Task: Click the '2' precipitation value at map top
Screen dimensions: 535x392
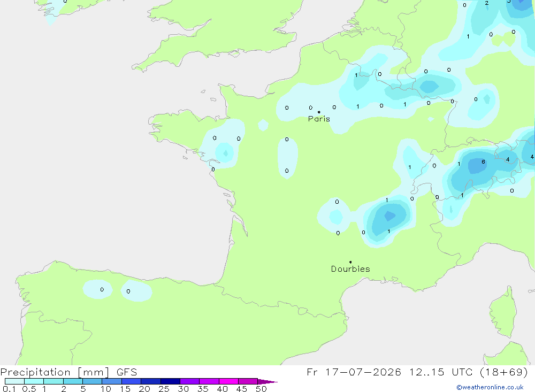Action: [486, 3]
